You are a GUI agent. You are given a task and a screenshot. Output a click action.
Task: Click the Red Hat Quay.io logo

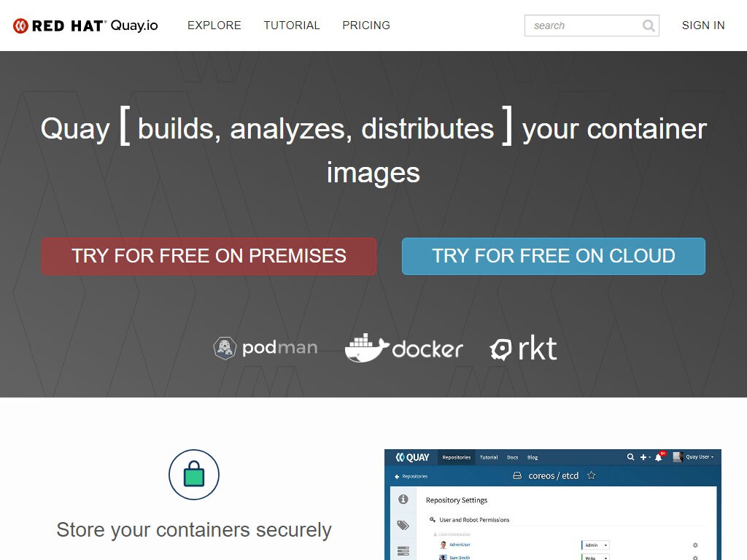pyautogui.click(x=85, y=26)
